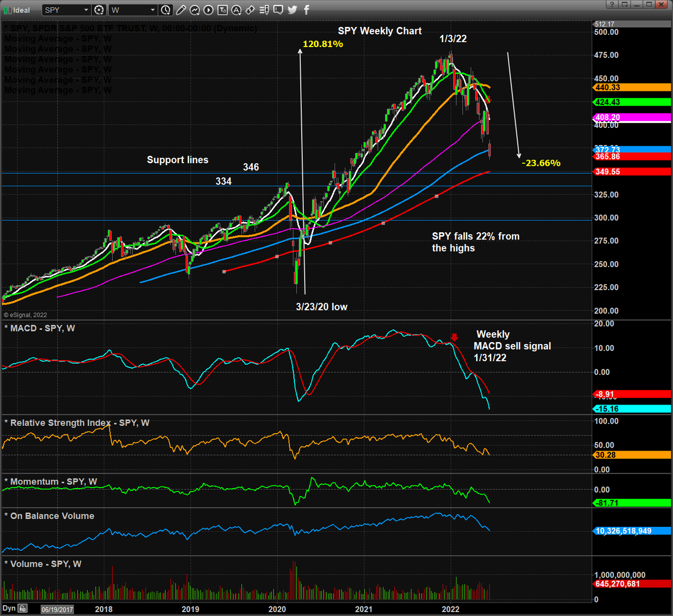Click the OBV value 10,326,518,949 marker
This screenshot has width=673, height=616.
(x=632, y=531)
